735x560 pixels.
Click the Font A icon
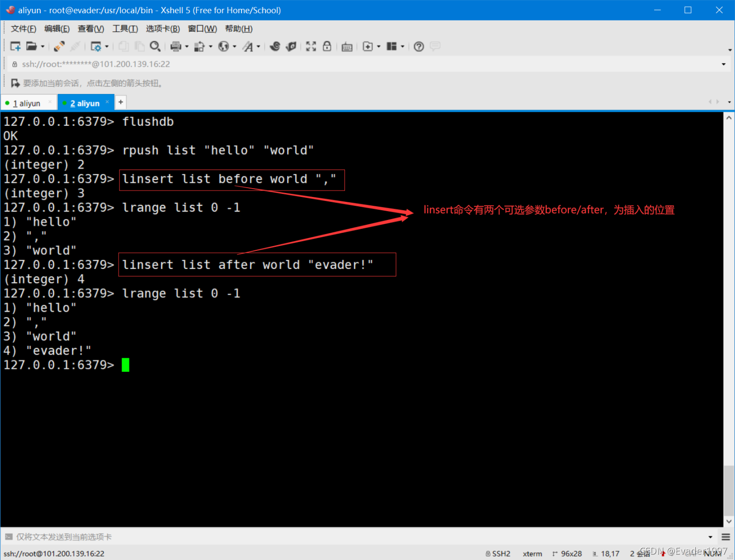tap(248, 47)
